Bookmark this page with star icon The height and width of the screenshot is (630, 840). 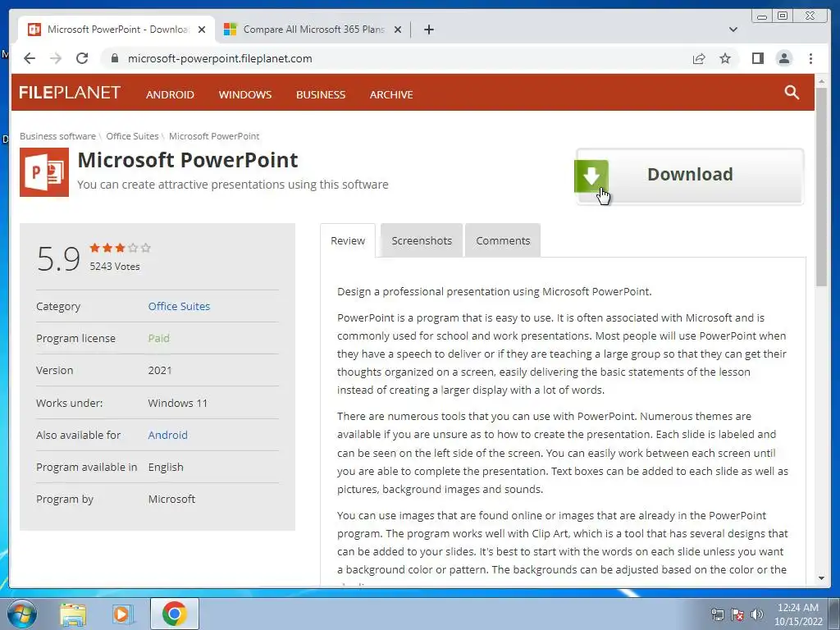click(725, 58)
